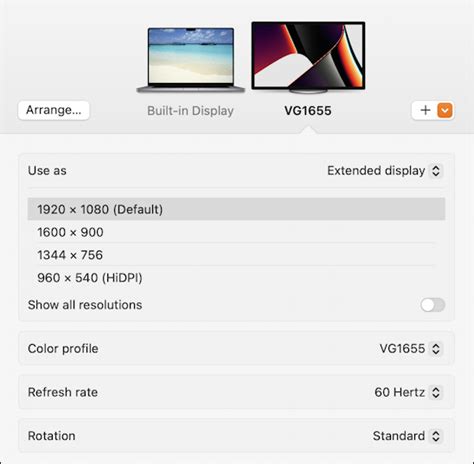Open the Use as Extended display popup

tap(385, 171)
